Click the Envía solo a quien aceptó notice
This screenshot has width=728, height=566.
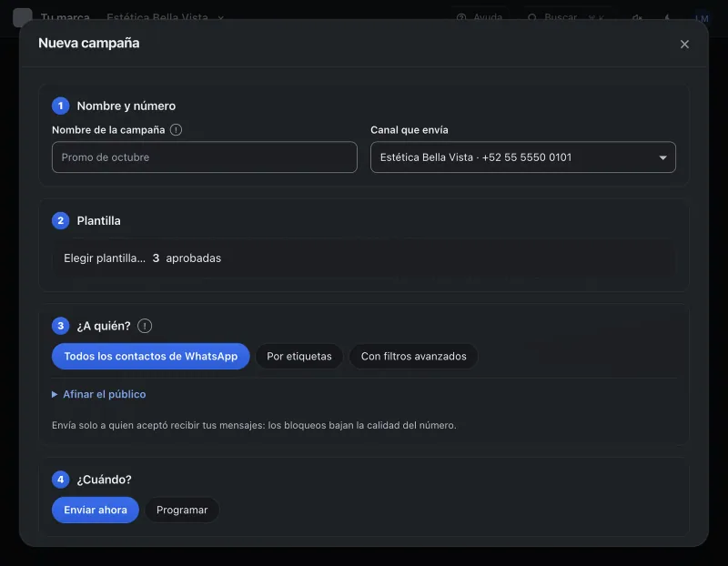pos(254,425)
